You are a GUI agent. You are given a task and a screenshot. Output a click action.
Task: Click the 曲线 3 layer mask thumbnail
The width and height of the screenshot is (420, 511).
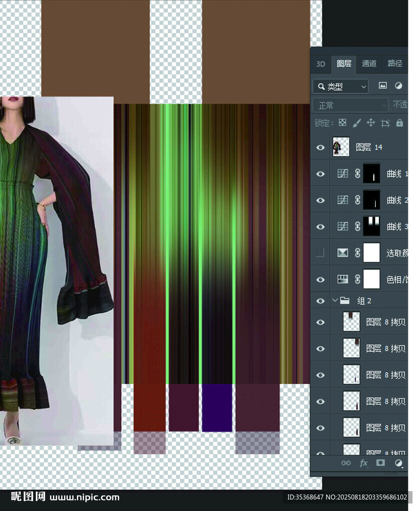click(x=371, y=227)
